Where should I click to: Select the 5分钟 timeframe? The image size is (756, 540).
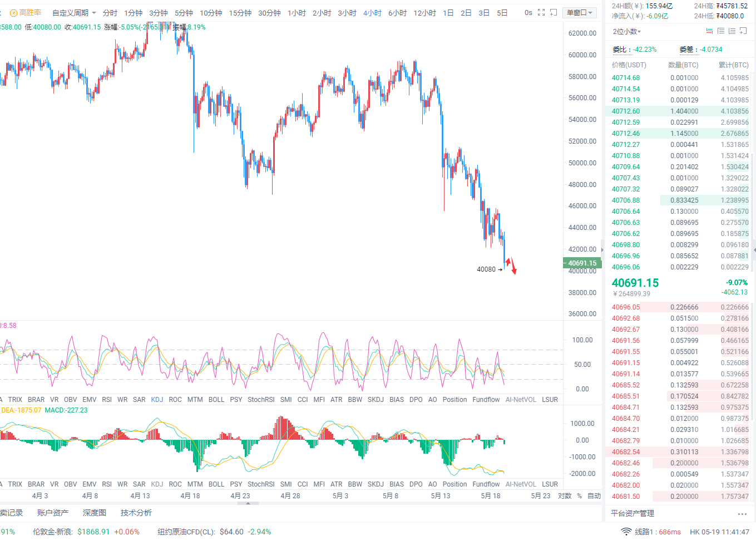click(x=184, y=13)
